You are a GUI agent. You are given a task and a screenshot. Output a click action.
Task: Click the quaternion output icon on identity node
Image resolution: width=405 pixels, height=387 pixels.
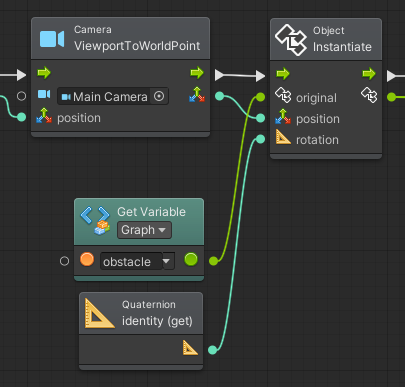pyautogui.click(x=190, y=348)
